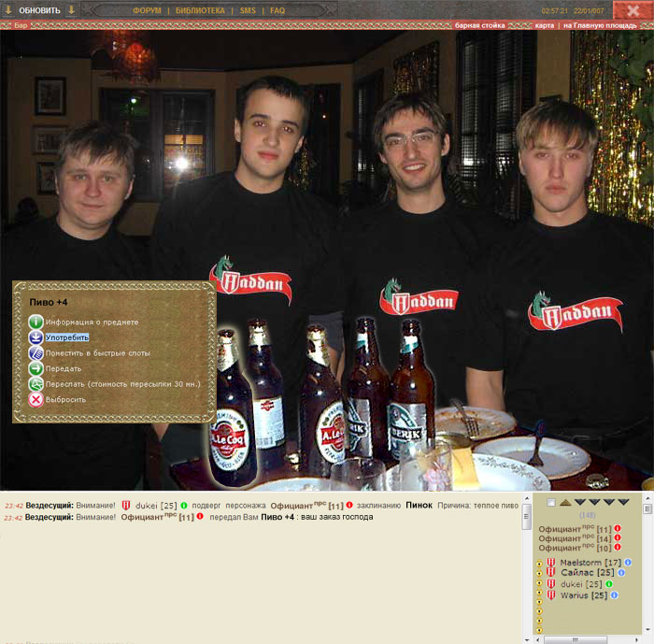Click the green arrow Передать icon
Viewport: 654px width, 644px height.
pyautogui.click(x=36, y=368)
